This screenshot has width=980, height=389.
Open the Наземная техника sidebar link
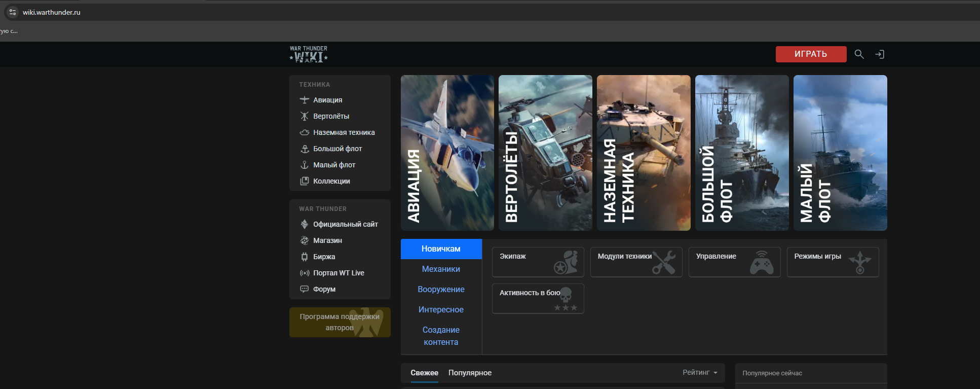[344, 132]
